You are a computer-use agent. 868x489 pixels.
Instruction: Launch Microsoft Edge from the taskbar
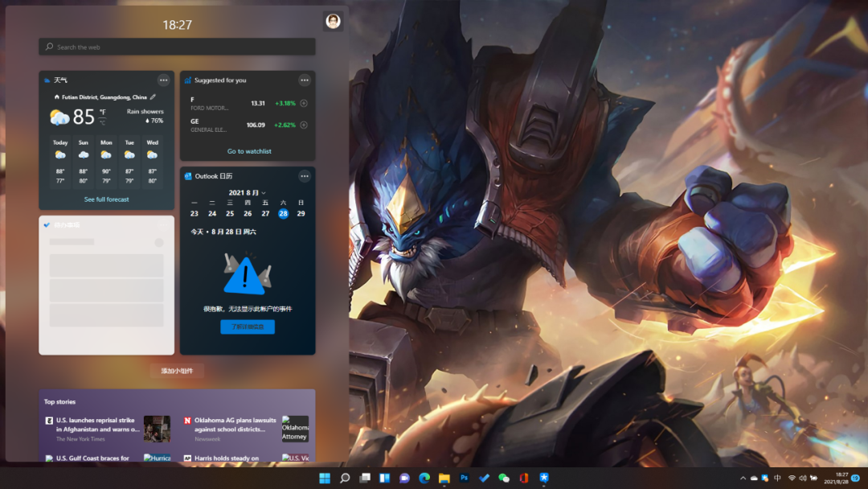point(424,478)
